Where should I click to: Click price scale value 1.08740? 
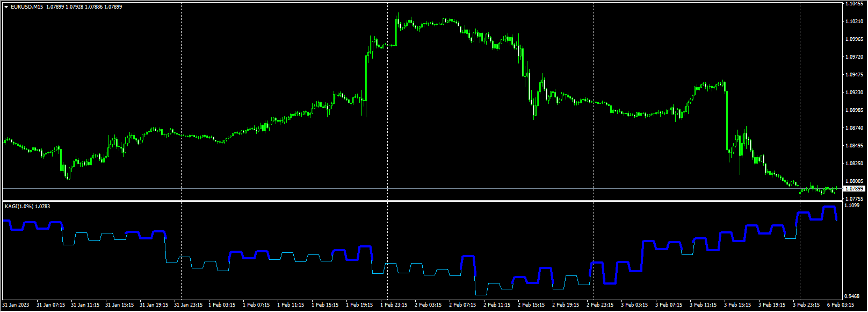point(854,128)
